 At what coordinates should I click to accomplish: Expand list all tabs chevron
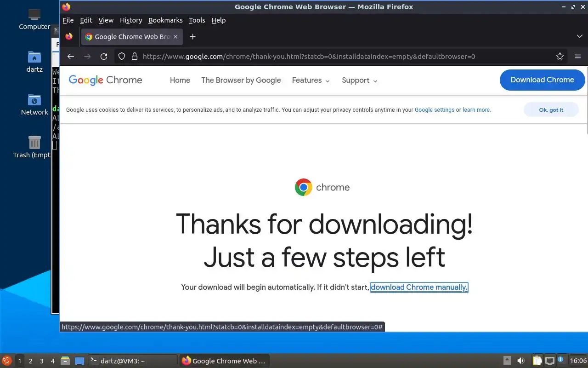[x=579, y=36]
